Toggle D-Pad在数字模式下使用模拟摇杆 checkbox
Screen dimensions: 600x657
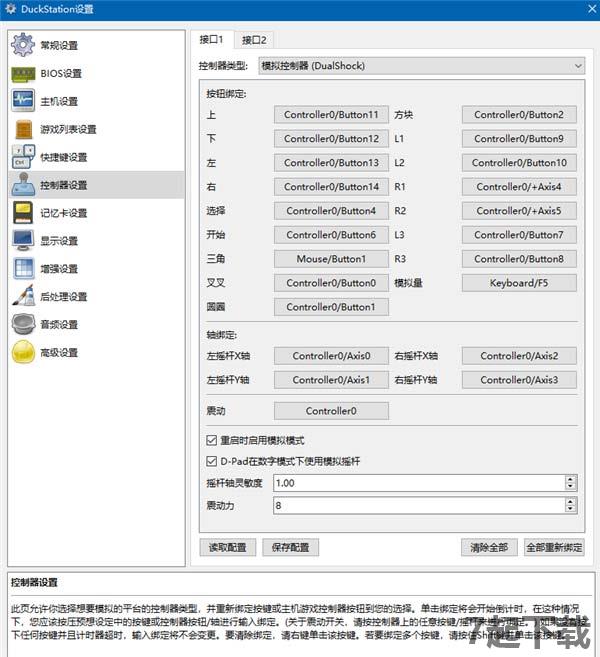click(x=212, y=461)
